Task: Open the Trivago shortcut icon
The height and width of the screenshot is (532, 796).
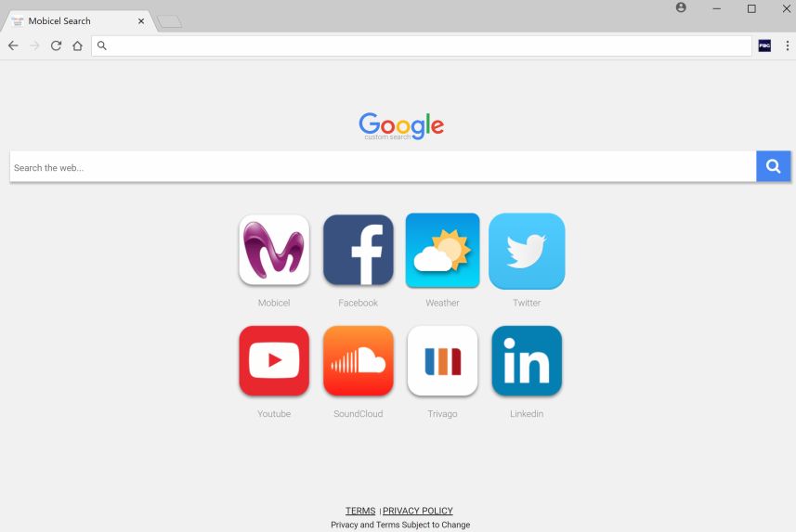Action: pos(443,360)
